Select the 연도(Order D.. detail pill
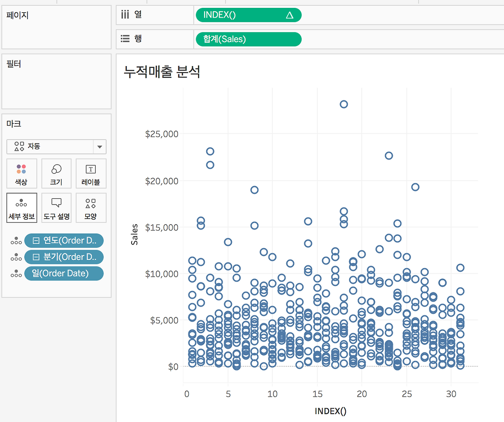Viewport: 504px width, 422px height. 64,241
